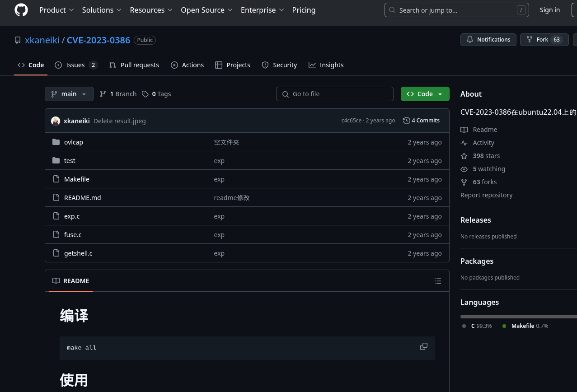This screenshot has width=577, height=392.
Task: Open the ovlcap folder icon
Action: tap(56, 142)
